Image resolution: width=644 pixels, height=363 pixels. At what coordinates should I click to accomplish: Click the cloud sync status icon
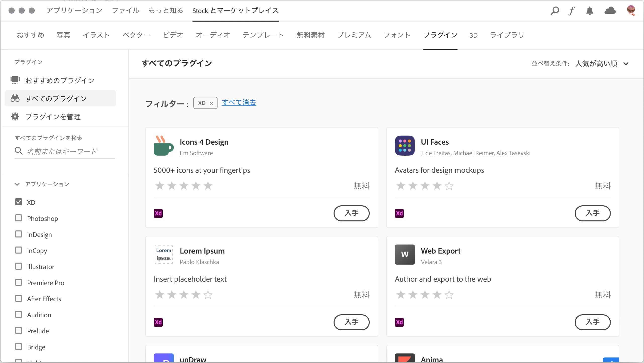point(610,11)
